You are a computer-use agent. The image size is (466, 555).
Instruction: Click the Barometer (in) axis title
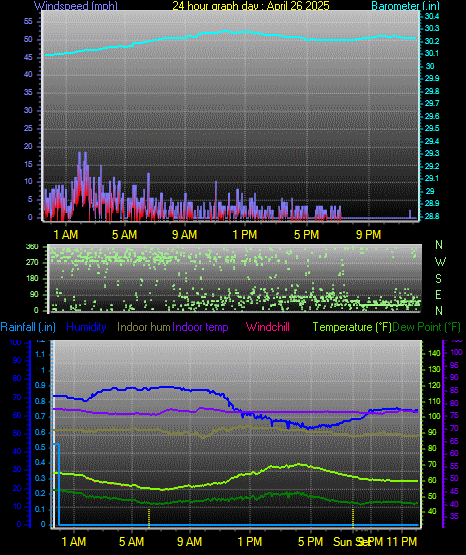pos(405,5)
